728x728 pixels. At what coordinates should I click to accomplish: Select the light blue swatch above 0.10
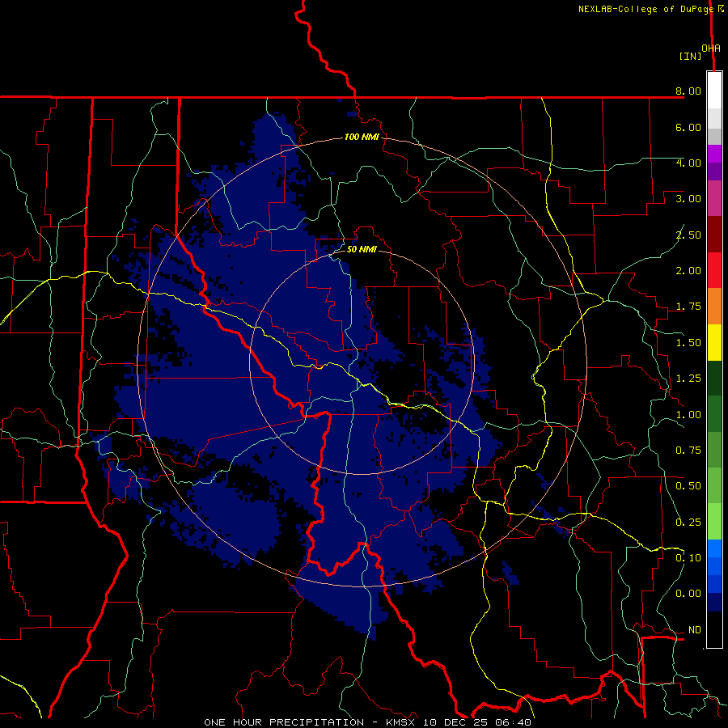click(x=714, y=548)
